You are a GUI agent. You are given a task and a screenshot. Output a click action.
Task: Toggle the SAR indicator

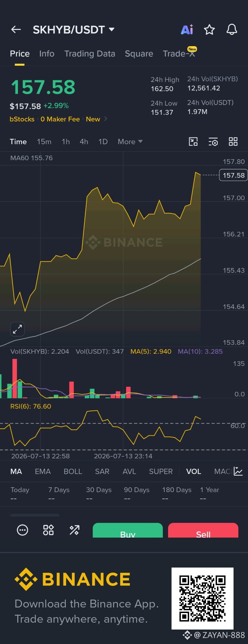(x=102, y=471)
